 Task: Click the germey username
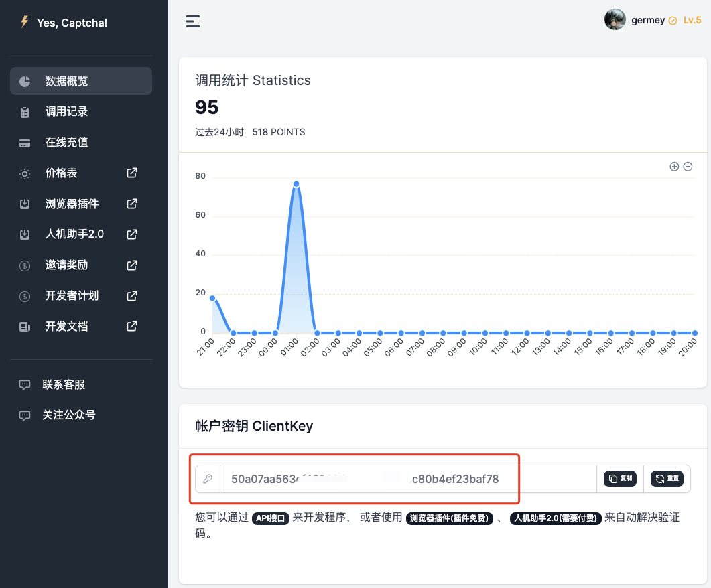648,20
